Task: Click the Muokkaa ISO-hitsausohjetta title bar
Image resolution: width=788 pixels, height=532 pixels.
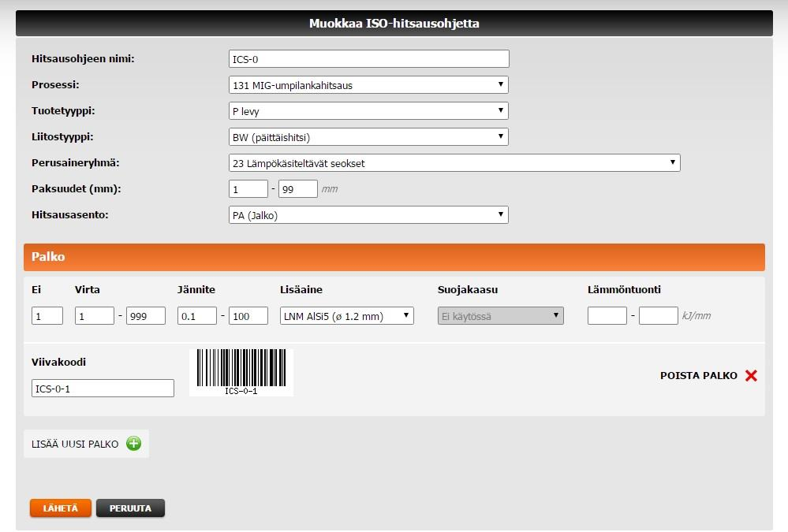Action: [394, 23]
